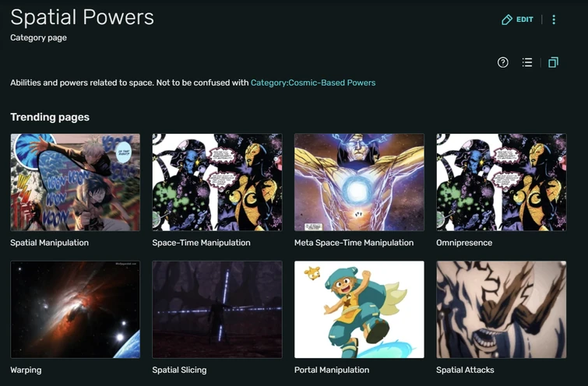Click the overlapping squares gallery icon

[x=554, y=62]
